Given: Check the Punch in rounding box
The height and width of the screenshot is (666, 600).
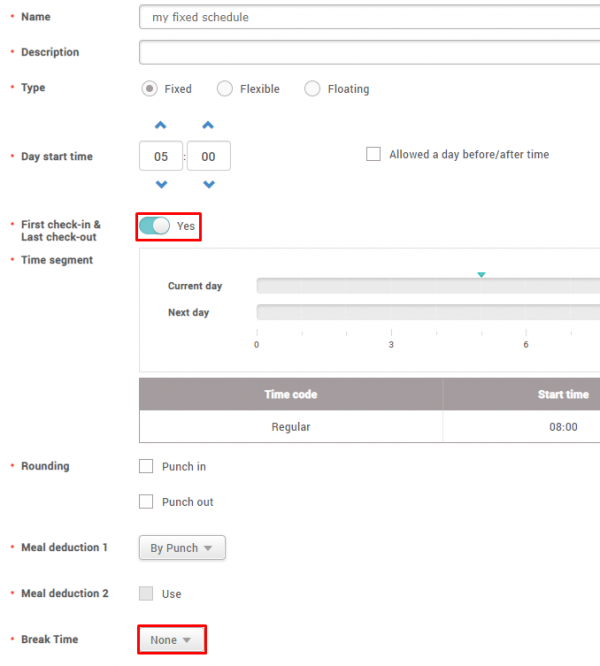Looking at the screenshot, I should [146, 466].
